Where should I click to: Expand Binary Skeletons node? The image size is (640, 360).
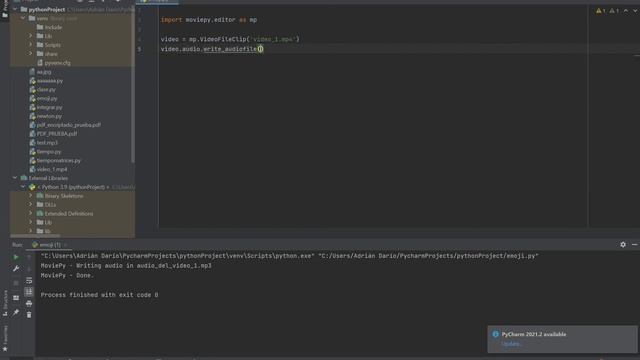pyautogui.click(x=31, y=196)
